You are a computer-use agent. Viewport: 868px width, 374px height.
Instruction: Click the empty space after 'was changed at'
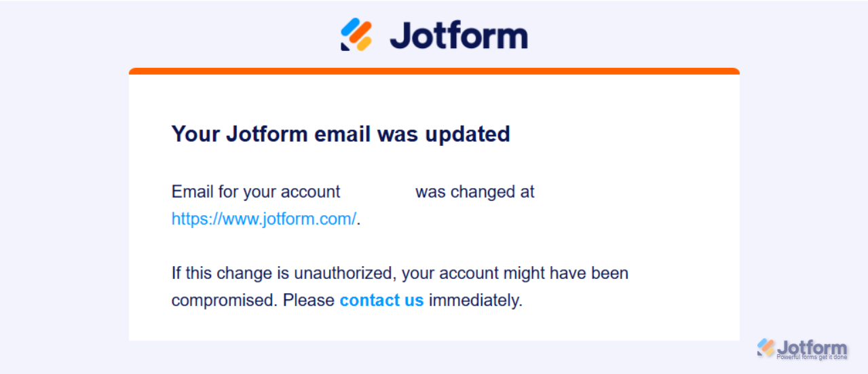coord(611,192)
